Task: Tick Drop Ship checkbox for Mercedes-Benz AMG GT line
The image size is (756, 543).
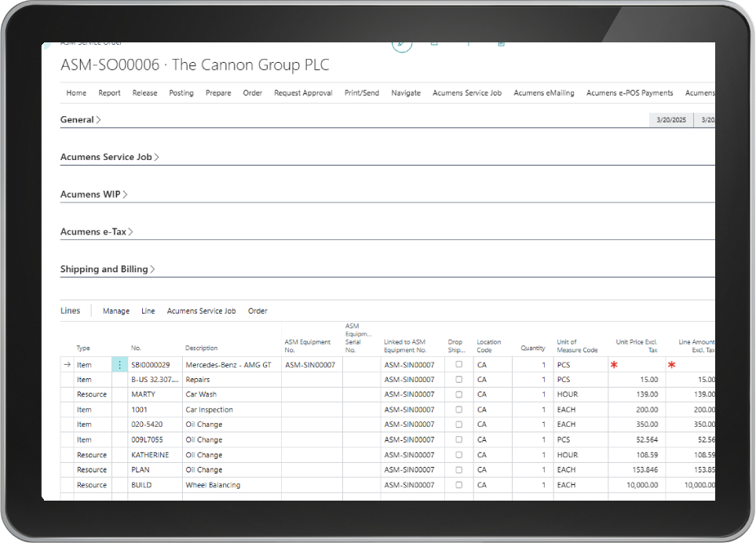Action: click(x=459, y=365)
